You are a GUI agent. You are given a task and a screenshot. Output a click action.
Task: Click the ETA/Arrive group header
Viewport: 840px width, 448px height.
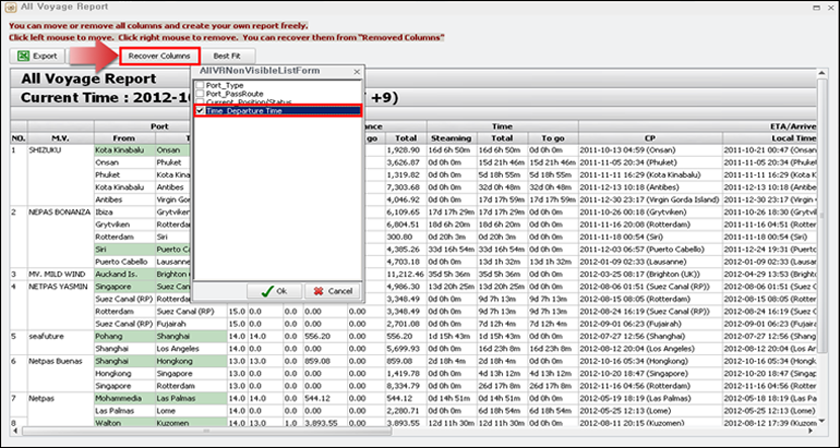coord(698,126)
